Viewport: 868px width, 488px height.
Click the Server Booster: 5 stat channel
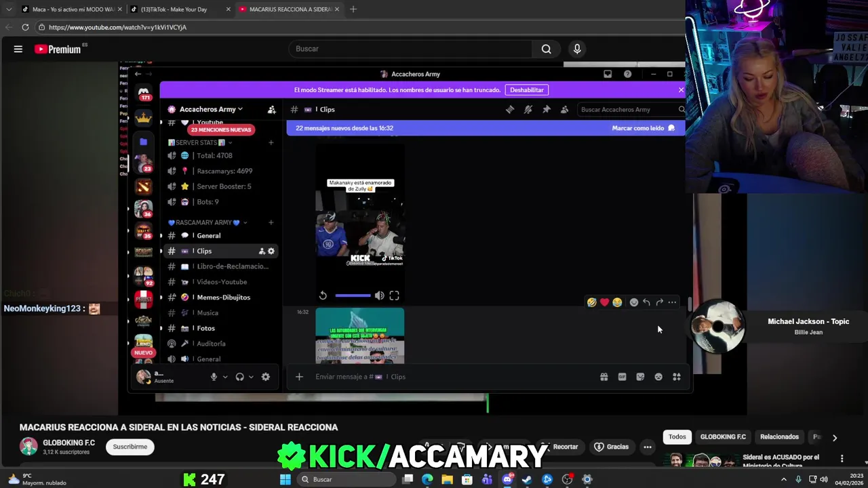coord(220,186)
